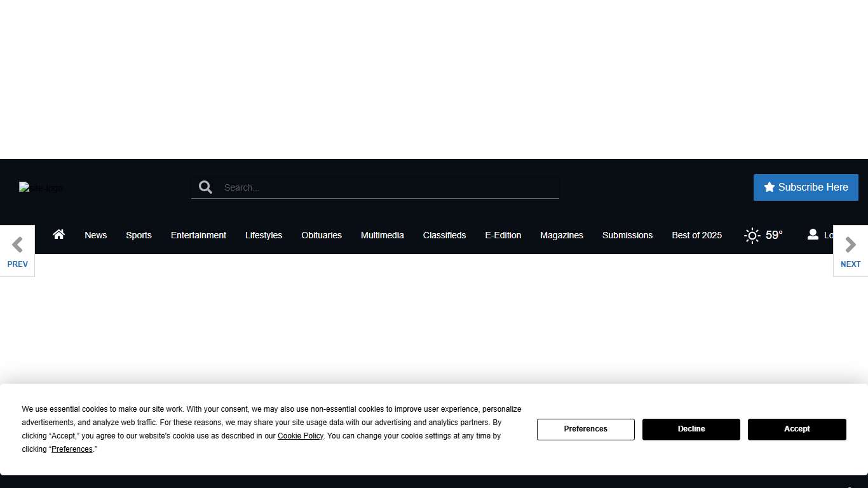Expand the Multimedia menu
The width and height of the screenshot is (868, 488).
tap(383, 235)
